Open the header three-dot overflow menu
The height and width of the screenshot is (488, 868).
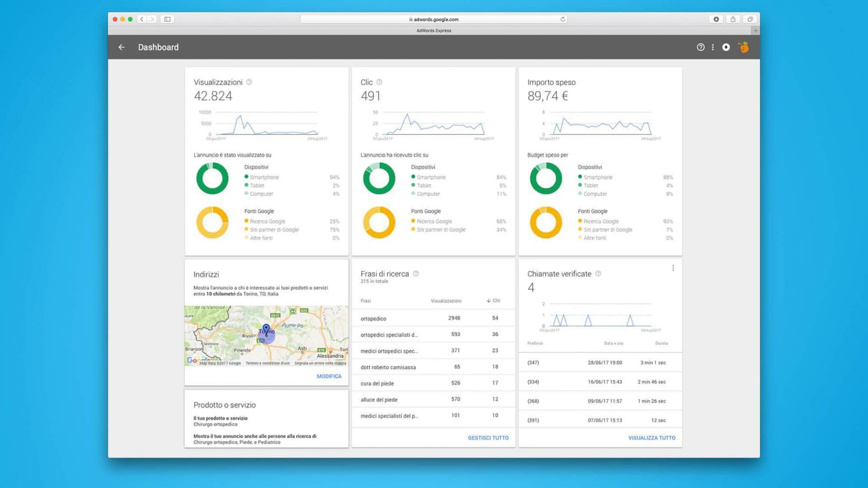click(713, 47)
